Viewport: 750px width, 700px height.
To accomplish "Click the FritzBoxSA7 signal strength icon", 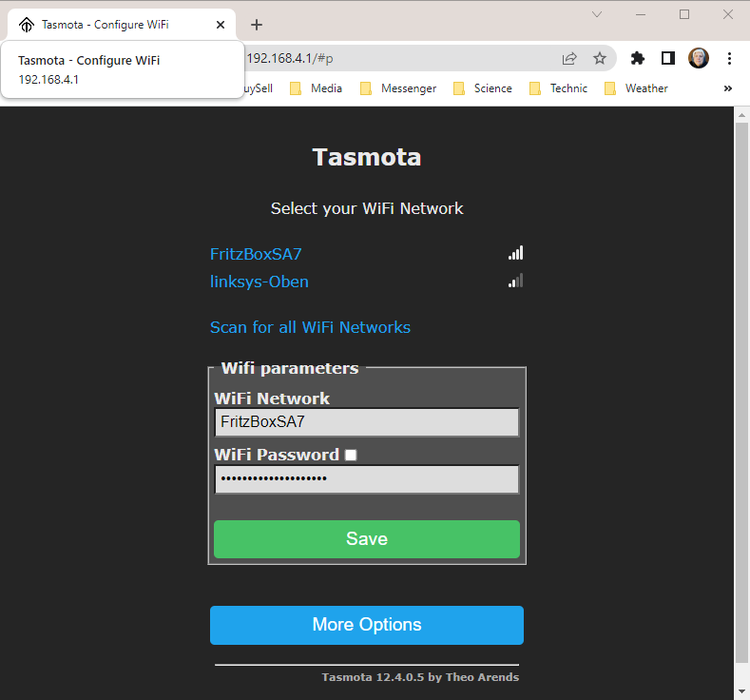I will [x=515, y=253].
